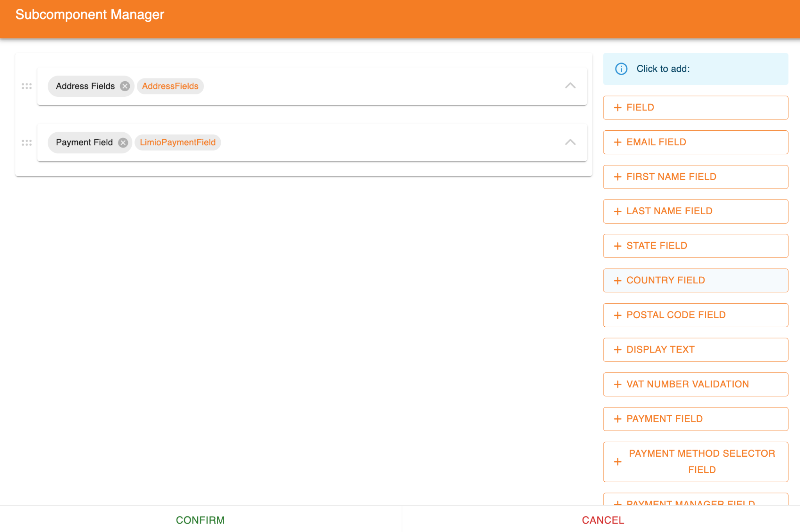Click plus icon on Payment Method Selector Field
This screenshot has width=800, height=532.
pos(618,462)
